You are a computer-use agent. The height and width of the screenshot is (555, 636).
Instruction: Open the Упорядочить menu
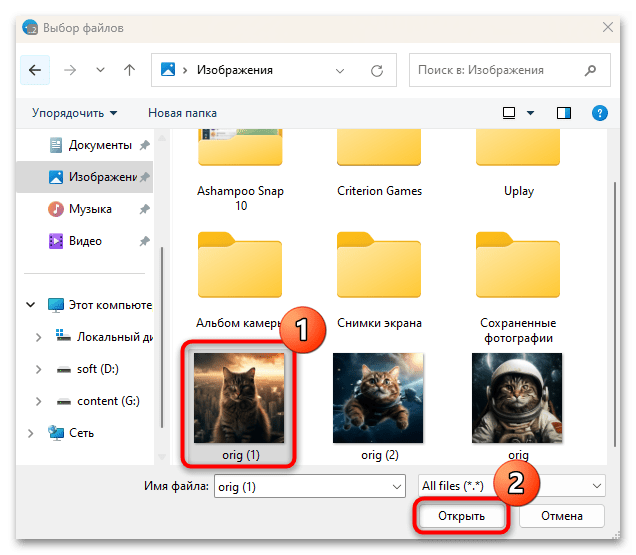point(75,113)
